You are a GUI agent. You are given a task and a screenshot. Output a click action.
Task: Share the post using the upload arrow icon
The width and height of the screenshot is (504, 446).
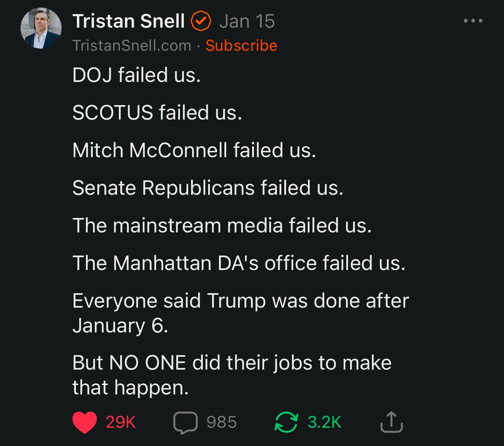[x=392, y=422]
